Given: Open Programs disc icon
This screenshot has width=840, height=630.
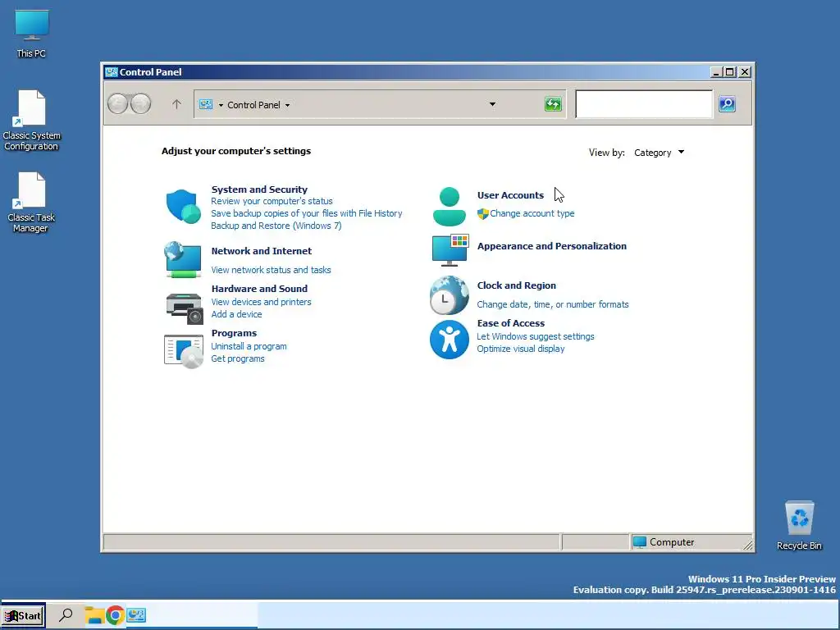Looking at the screenshot, I should point(183,351).
